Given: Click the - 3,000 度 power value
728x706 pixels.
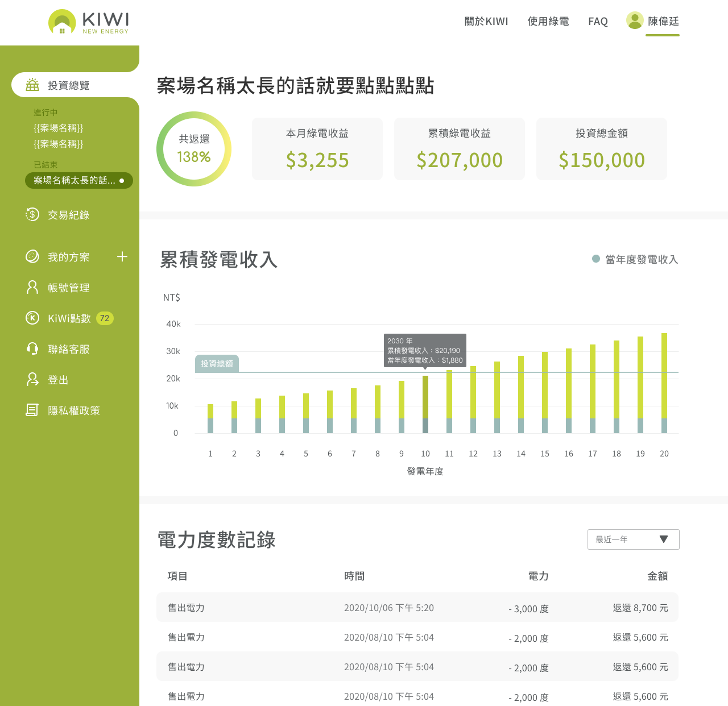Looking at the screenshot, I should 528,609.
